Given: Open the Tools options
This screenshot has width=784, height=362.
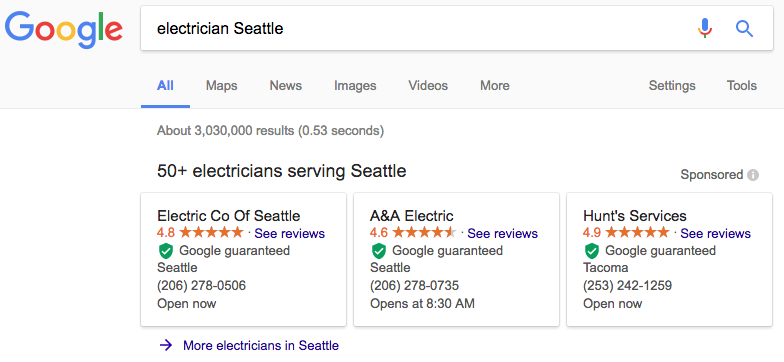Looking at the screenshot, I should [x=742, y=86].
